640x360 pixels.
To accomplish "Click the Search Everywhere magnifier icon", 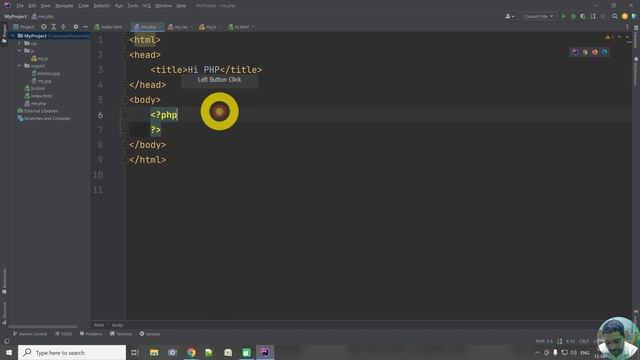I will pos(615,16).
